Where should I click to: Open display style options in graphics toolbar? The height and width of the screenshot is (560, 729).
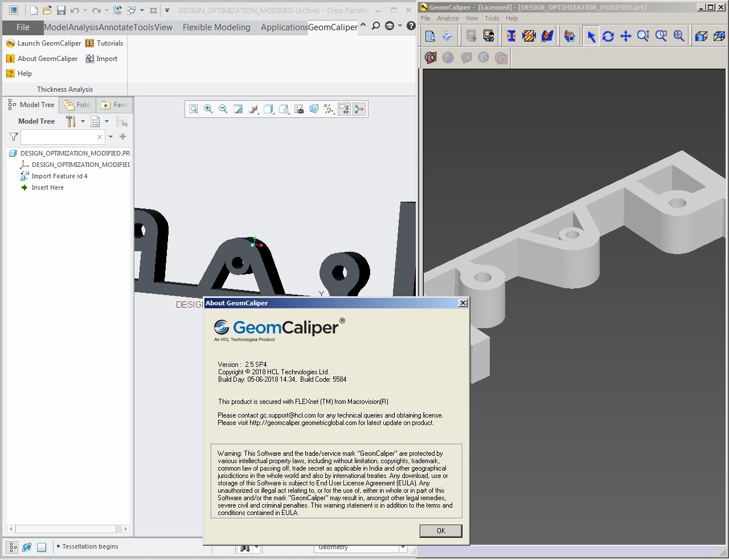[253, 109]
